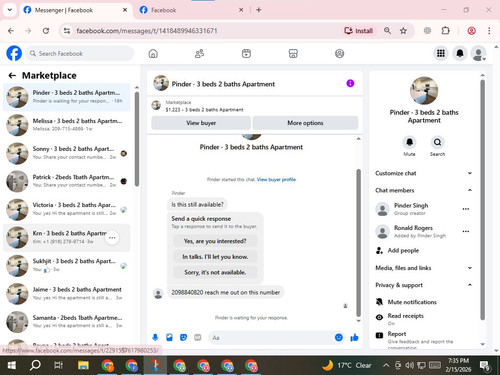The width and height of the screenshot is (500, 375).
Task: Click the View buyer button
Action: tap(201, 123)
